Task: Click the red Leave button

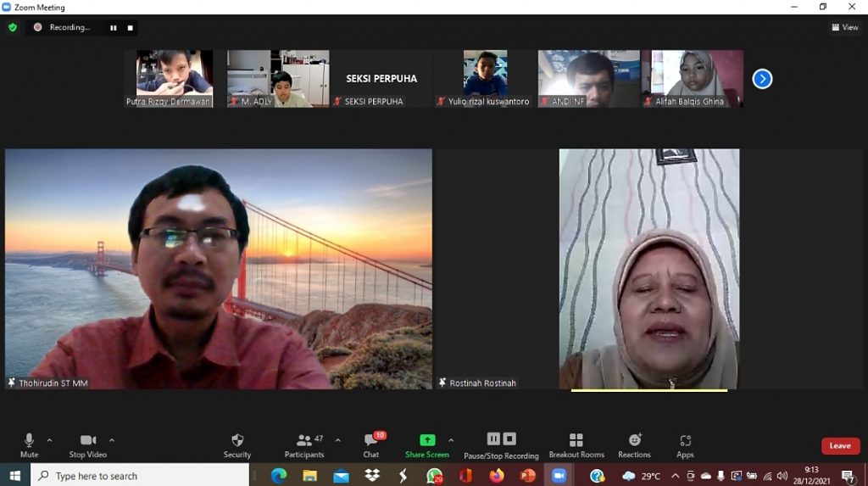Action: 840,446
